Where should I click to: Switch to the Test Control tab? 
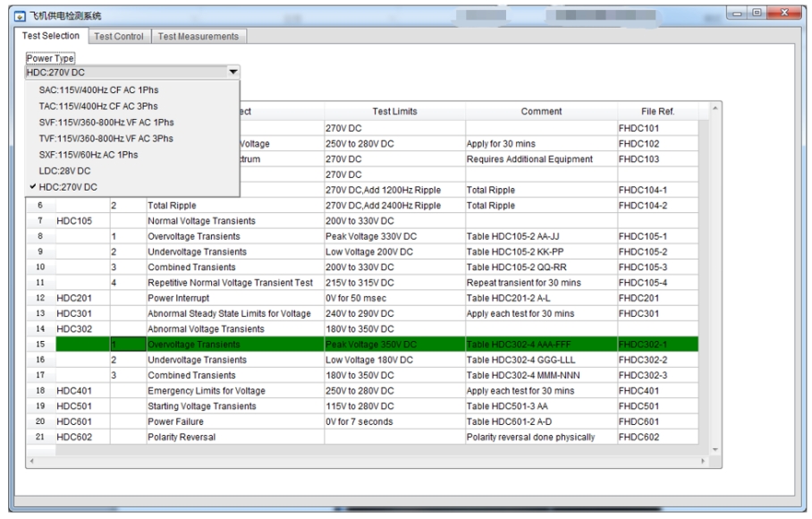click(119, 37)
